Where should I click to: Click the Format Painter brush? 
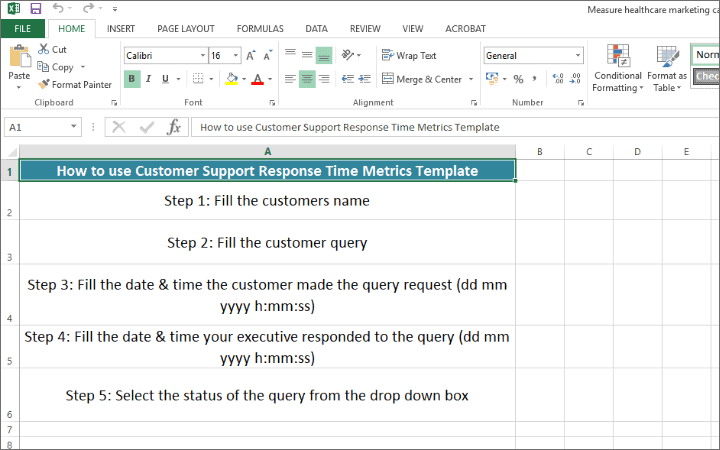pyautogui.click(x=44, y=85)
